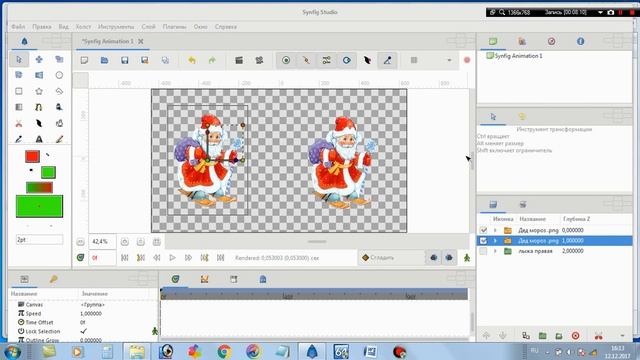
Task: Raise the selected layer with up arrow
Action: 486,336
